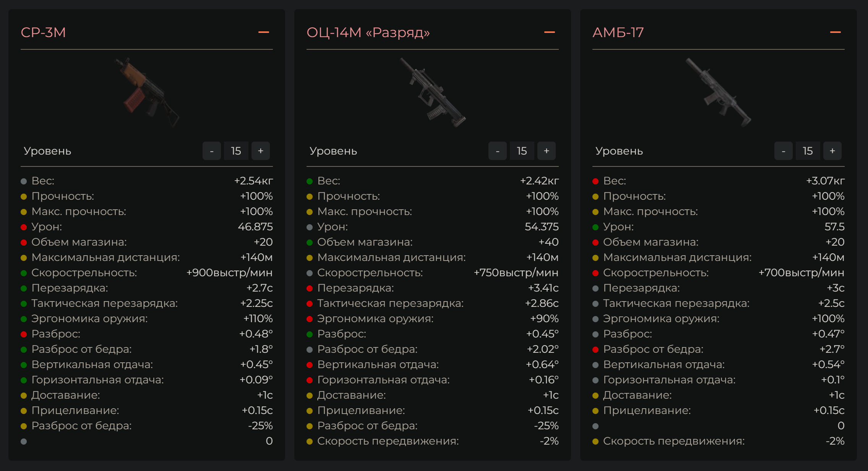Viewport: 868px width, 471px height.
Task: Decrease the level for ОЦ-14М «Разряд»
Action: point(498,151)
